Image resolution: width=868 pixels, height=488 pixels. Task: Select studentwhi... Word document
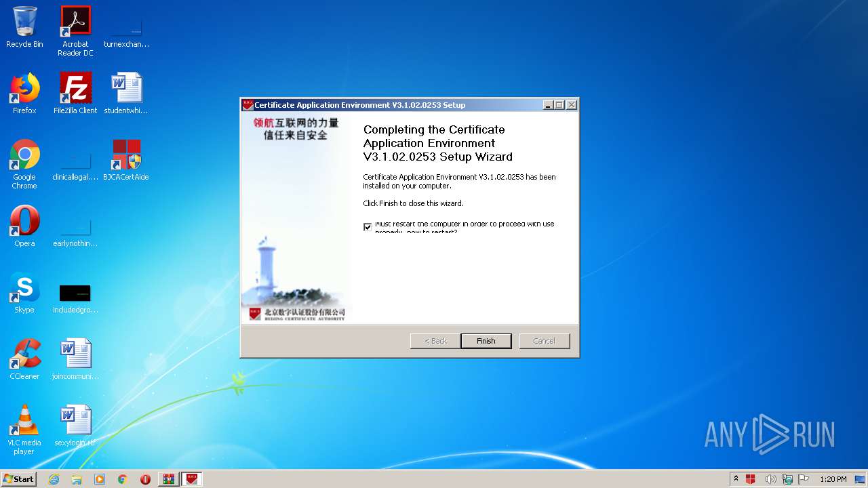(126, 94)
